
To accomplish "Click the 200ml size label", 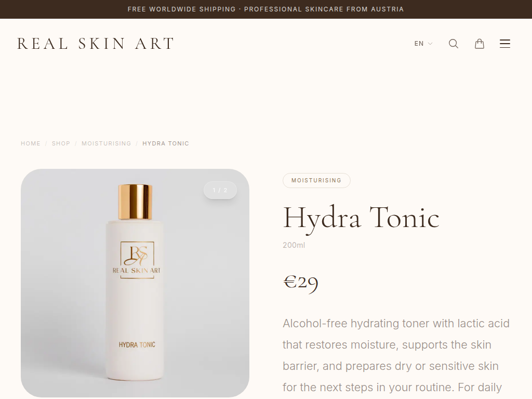I will pos(294,245).
